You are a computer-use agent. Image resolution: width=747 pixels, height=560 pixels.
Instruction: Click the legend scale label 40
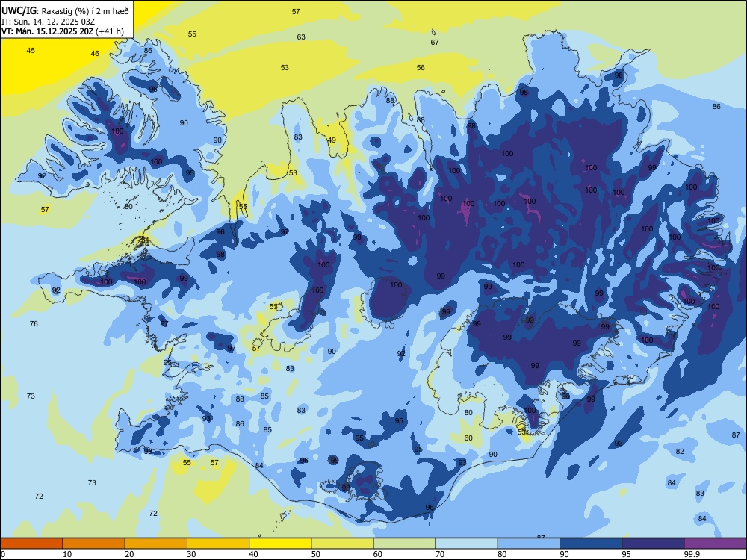[x=254, y=554]
